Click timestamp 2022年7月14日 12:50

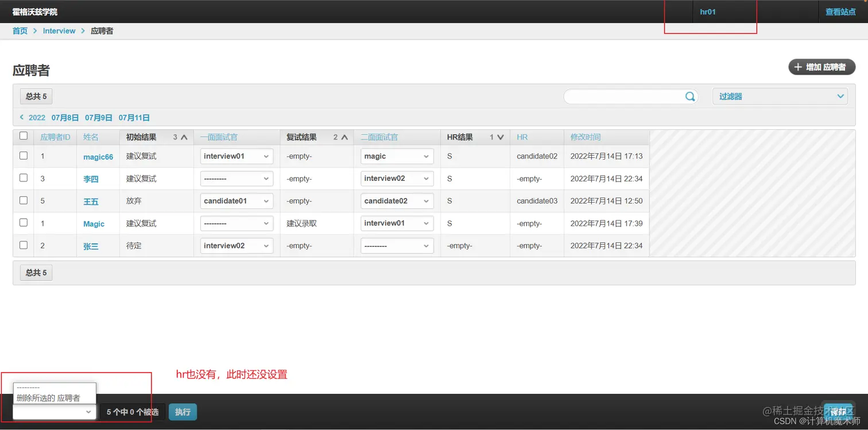point(606,201)
